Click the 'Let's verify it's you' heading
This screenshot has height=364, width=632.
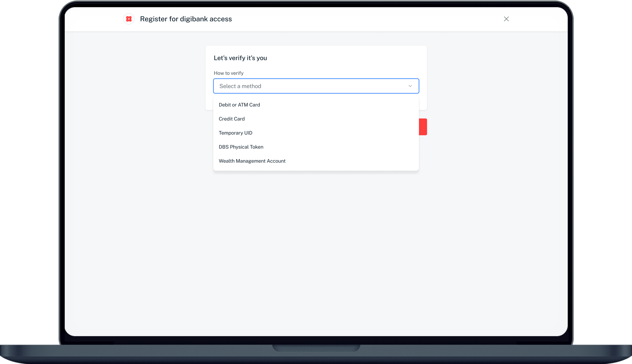pyautogui.click(x=240, y=58)
